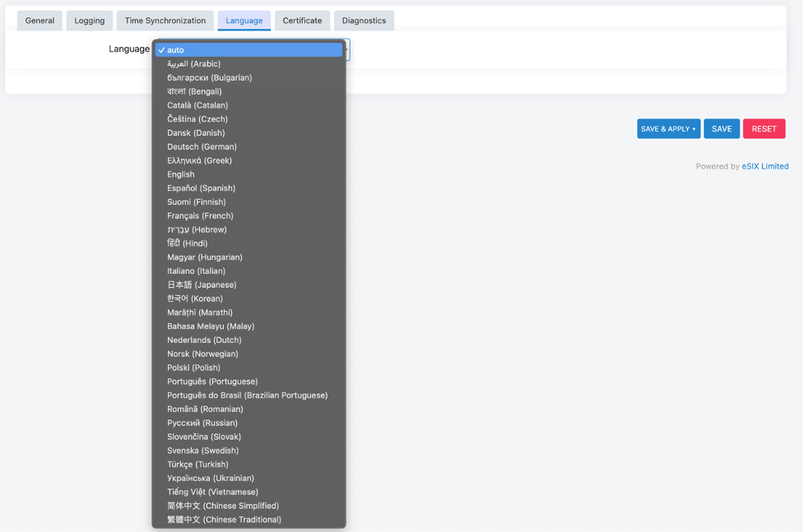Switch to the Time Synchronization tab

pyautogui.click(x=165, y=20)
